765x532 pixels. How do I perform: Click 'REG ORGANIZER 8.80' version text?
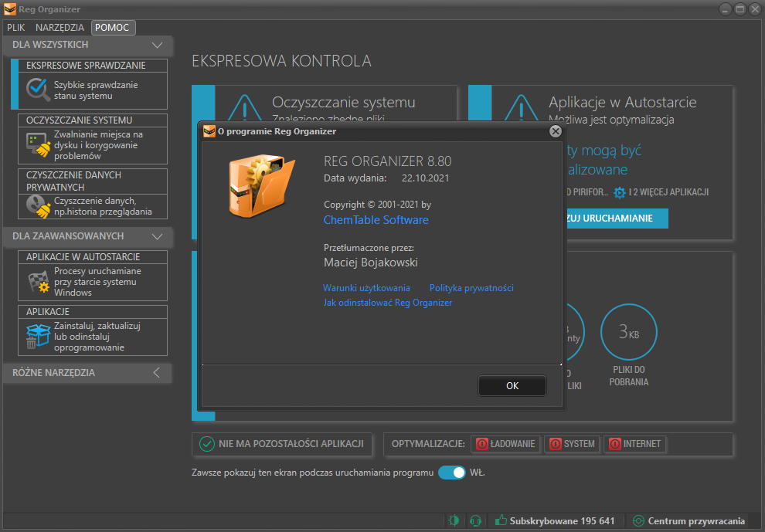388,161
